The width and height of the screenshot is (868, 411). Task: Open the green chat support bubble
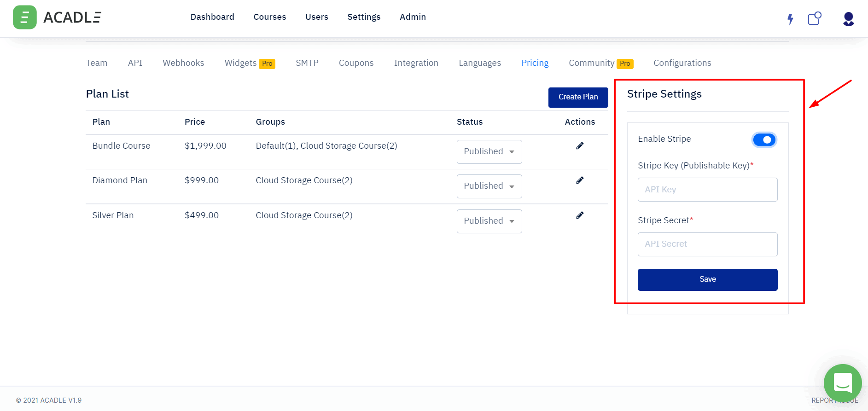(x=842, y=383)
